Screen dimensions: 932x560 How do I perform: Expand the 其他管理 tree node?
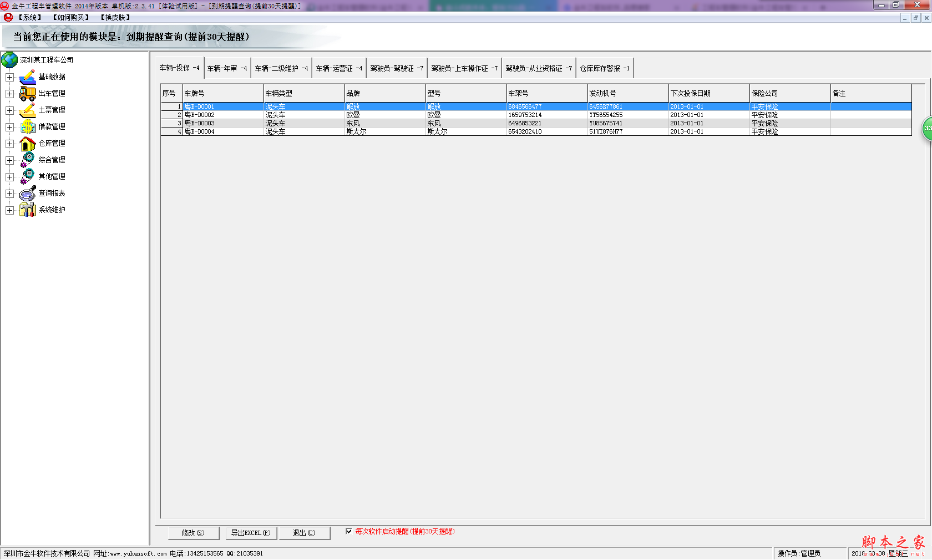click(x=9, y=177)
